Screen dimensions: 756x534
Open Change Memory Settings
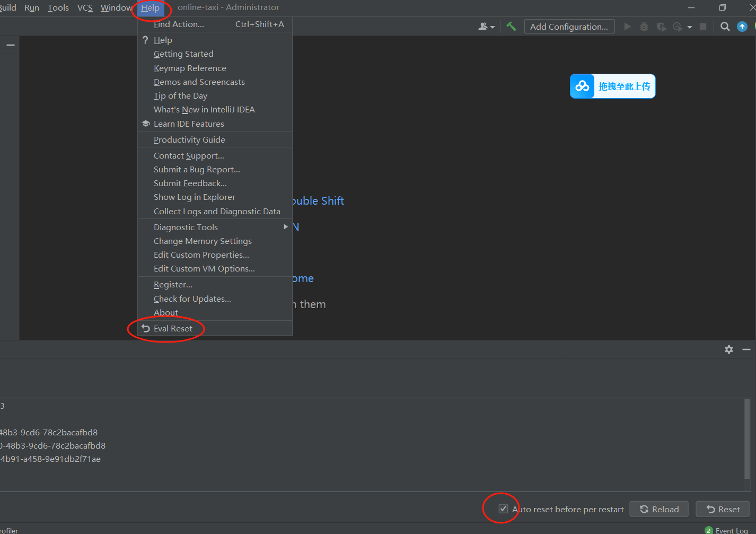tap(215, 241)
